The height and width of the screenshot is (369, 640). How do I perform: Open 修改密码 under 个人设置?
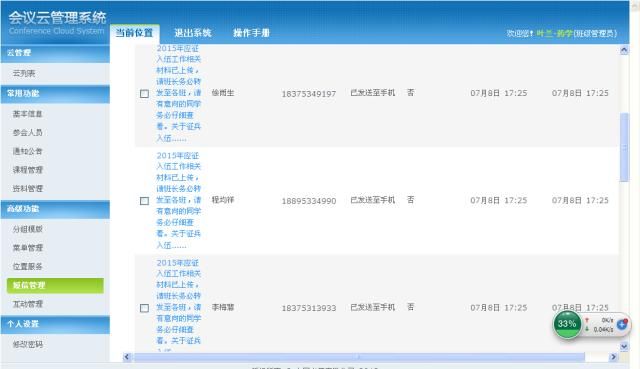click(x=28, y=345)
